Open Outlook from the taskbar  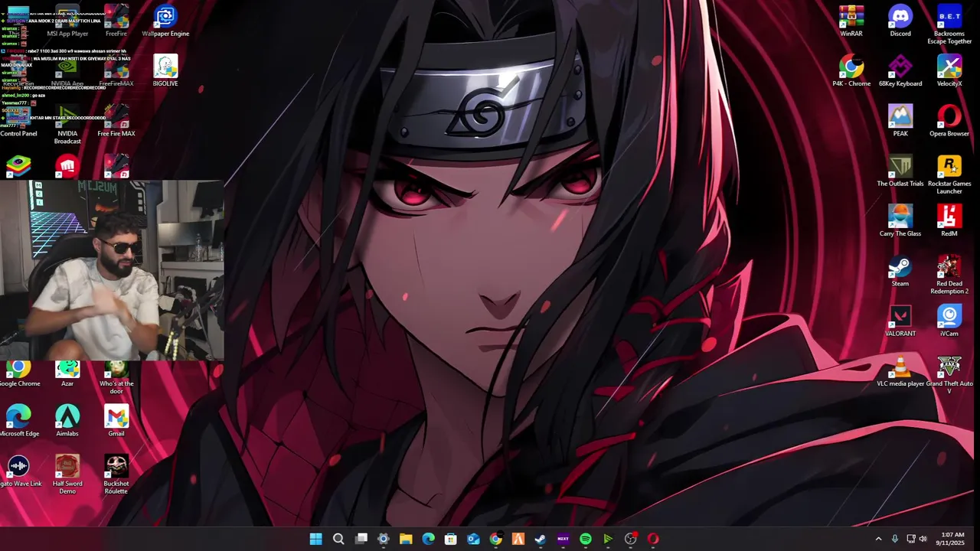[x=473, y=539]
